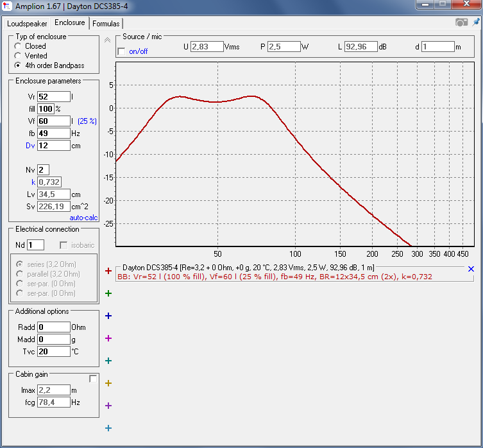Click the k field showing 0,732

click(x=49, y=182)
